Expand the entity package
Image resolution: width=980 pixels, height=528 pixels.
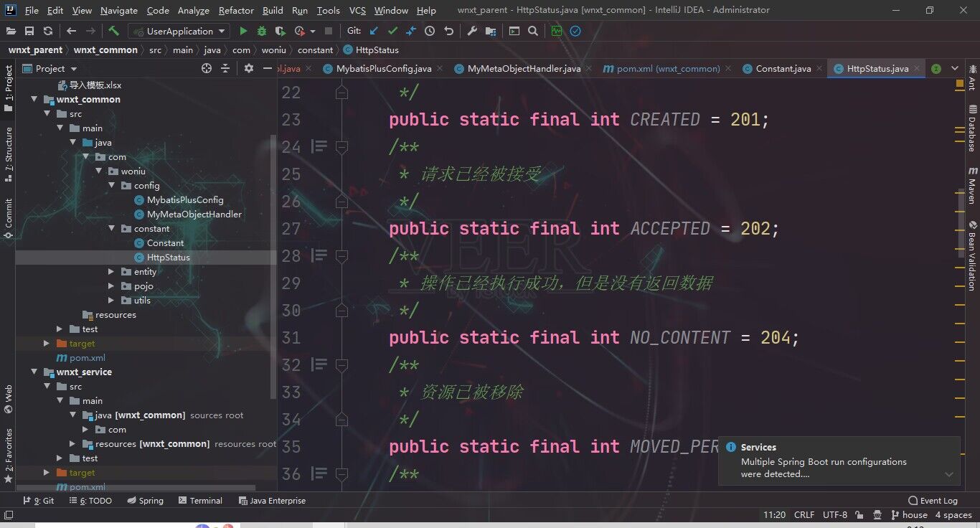tap(111, 271)
